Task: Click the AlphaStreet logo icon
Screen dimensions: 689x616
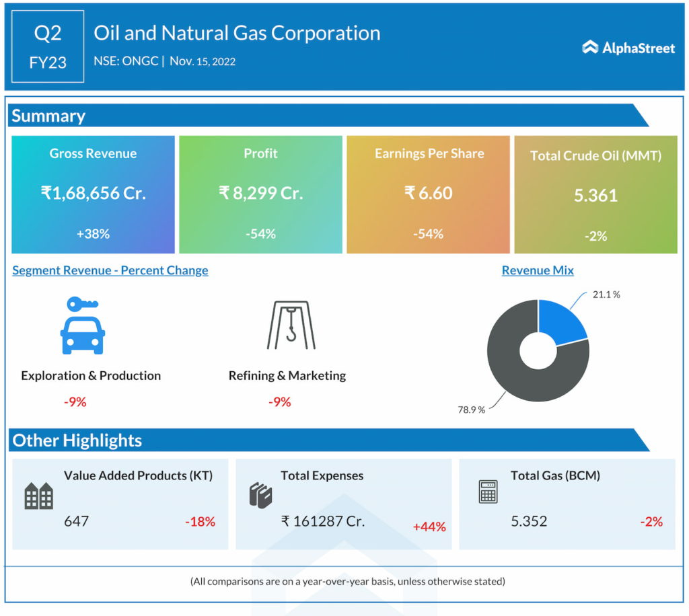Action: tap(590, 47)
